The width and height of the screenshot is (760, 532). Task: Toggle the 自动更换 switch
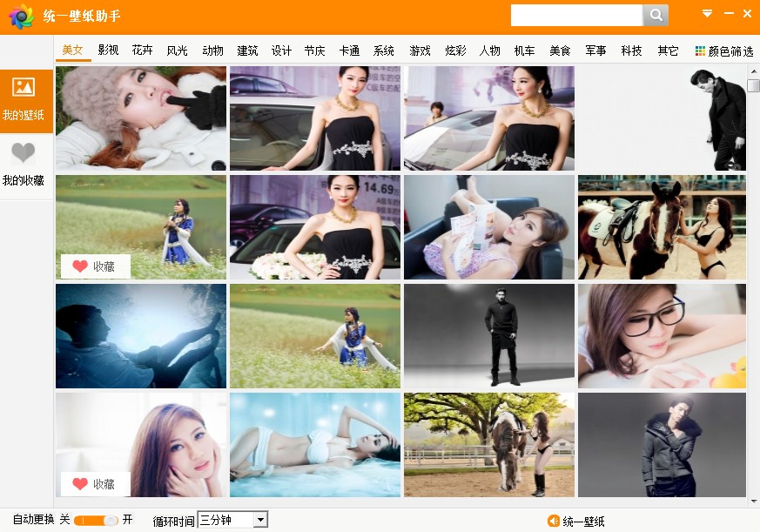pos(96,521)
